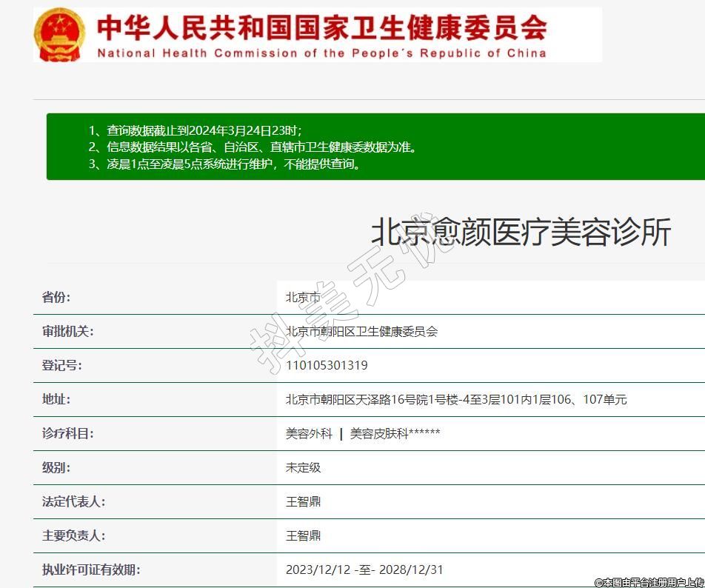Select the notice line about 各省、自治区 data
This screenshot has height=588, width=705.
pyautogui.click(x=253, y=147)
